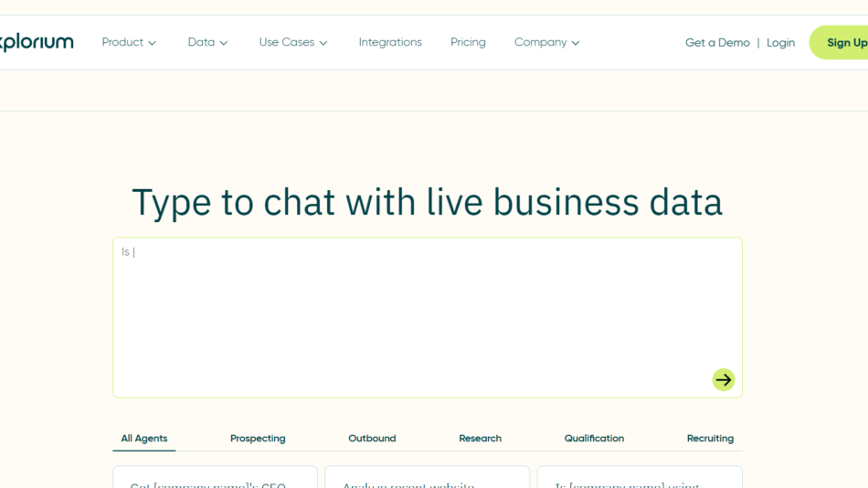The height and width of the screenshot is (488, 868).
Task: Choose the company CEO prompt card
Action: point(215,479)
